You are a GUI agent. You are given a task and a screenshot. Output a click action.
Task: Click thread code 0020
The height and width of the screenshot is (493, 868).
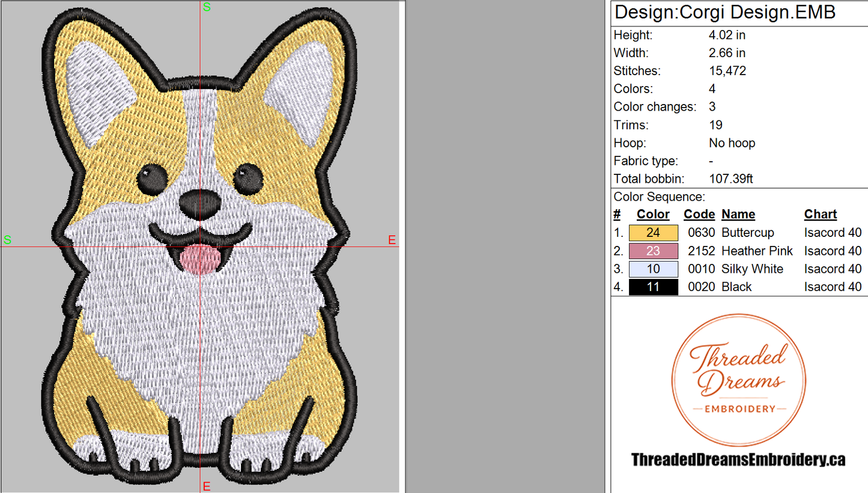(702, 287)
